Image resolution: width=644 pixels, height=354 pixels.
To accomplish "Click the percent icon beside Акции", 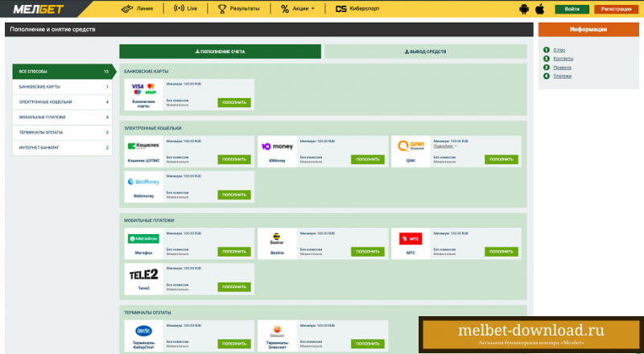I will 285,9.
